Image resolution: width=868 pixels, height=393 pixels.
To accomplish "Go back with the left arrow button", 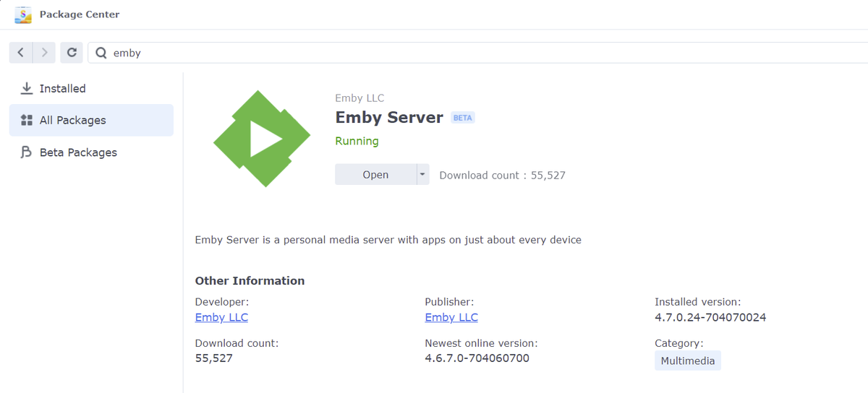I will click(21, 52).
